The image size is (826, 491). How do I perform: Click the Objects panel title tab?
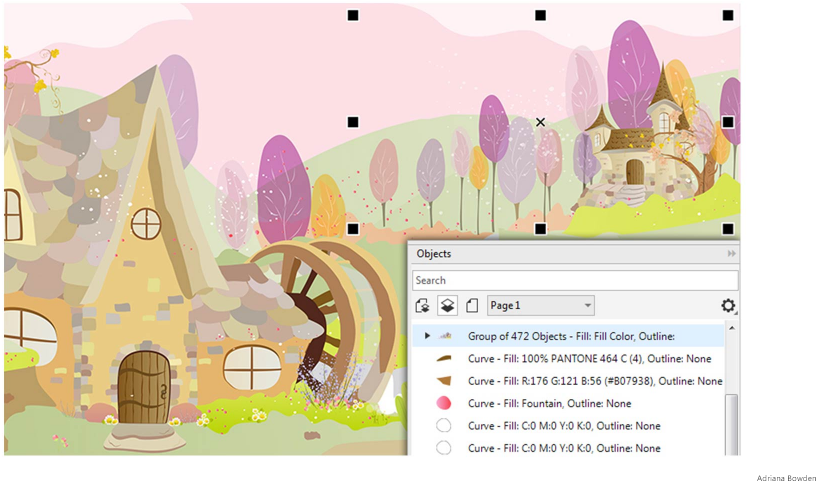click(x=434, y=255)
